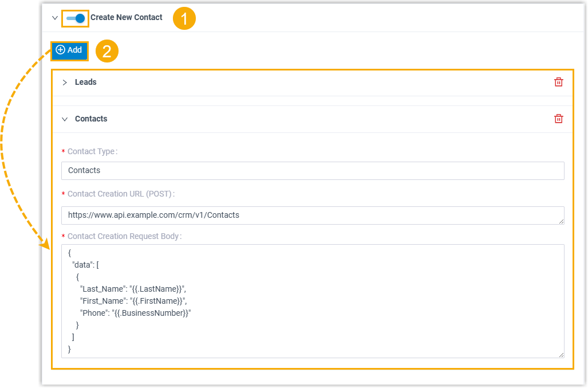Collapse the Contacts row chevron arrow
This screenshot has height=388, width=588.
[x=65, y=119]
